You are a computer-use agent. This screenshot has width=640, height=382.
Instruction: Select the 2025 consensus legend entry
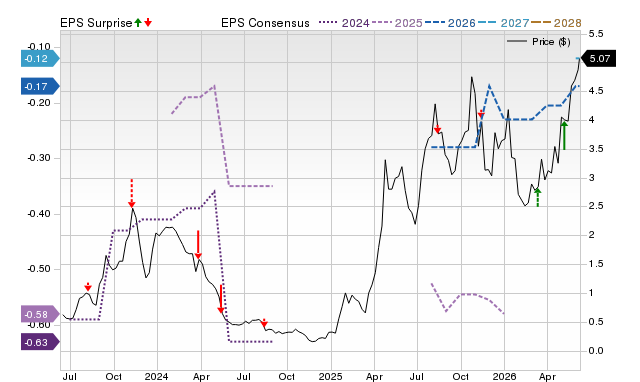point(397,23)
